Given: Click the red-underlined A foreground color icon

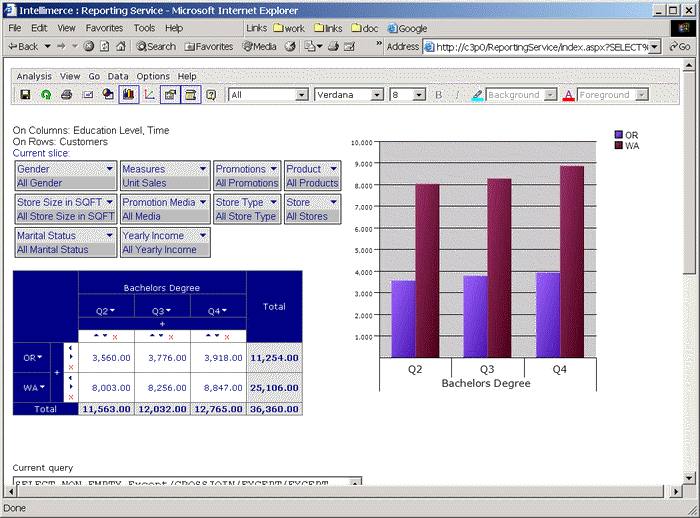Looking at the screenshot, I should (x=568, y=95).
